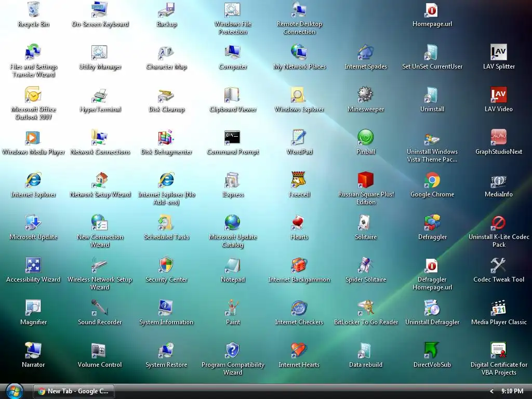Select New Connection Wizard icon
Screen dimensions: 532x399
(100, 222)
